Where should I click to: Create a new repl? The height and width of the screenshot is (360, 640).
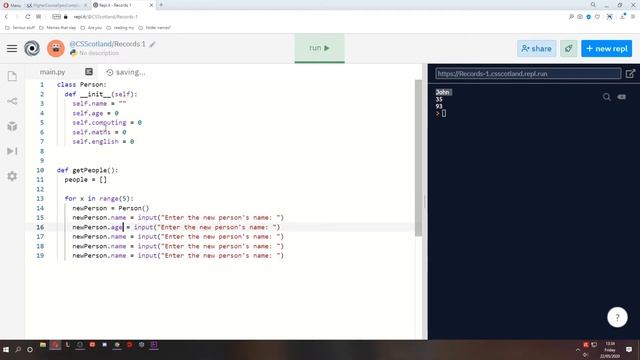(x=607, y=49)
